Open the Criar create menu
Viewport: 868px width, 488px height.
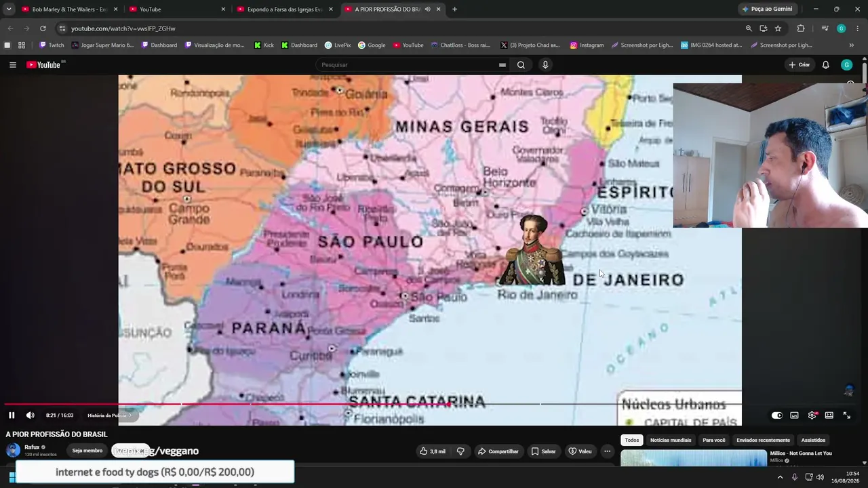[x=800, y=65]
